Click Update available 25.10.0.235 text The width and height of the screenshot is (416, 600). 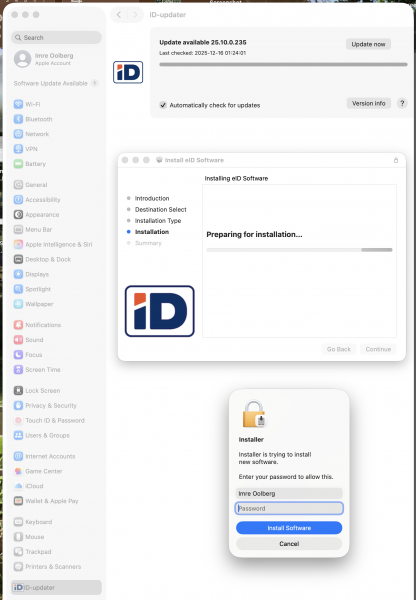pos(203,42)
